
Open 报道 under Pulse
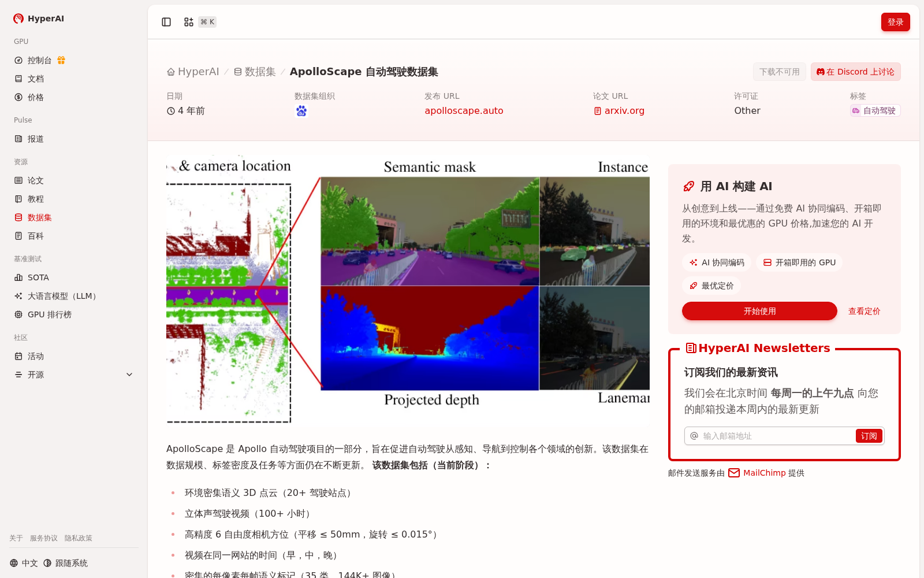coord(74,139)
